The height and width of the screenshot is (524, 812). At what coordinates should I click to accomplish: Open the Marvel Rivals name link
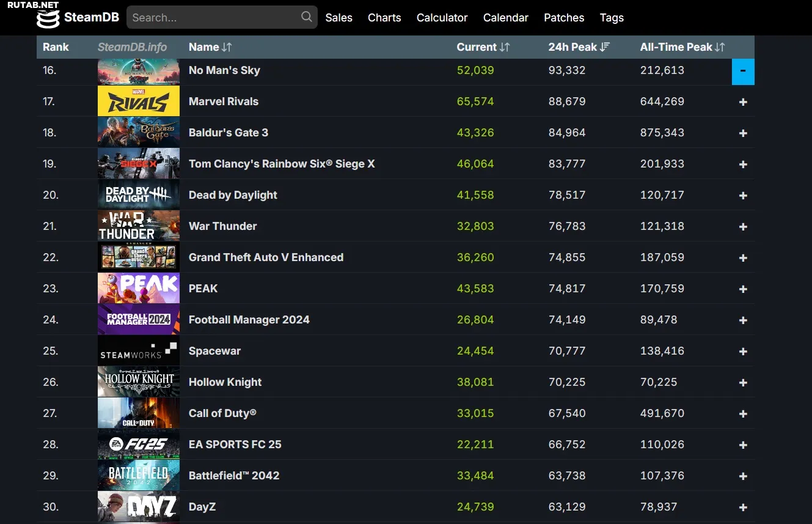click(x=224, y=101)
